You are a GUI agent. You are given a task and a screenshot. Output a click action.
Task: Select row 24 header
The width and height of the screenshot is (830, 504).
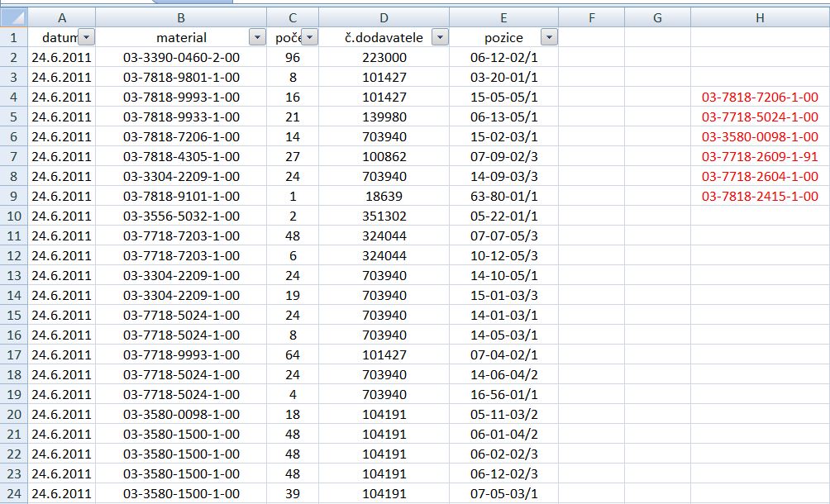click(14, 493)
